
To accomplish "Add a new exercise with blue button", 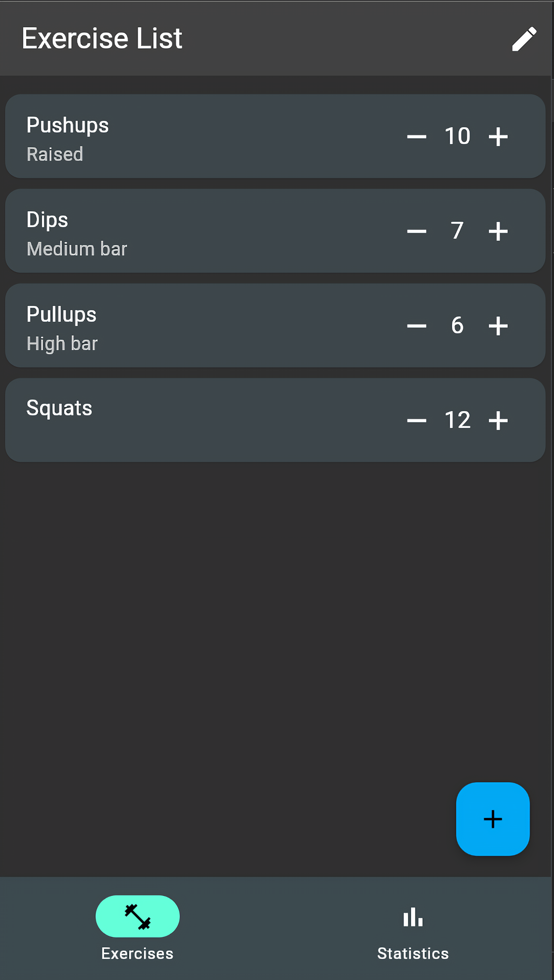I will click(493, 819).
